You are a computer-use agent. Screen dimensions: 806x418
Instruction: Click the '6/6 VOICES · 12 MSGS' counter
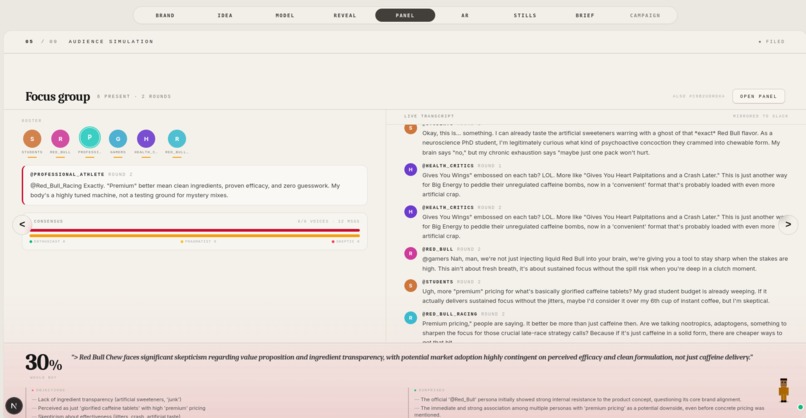[328, 222]
